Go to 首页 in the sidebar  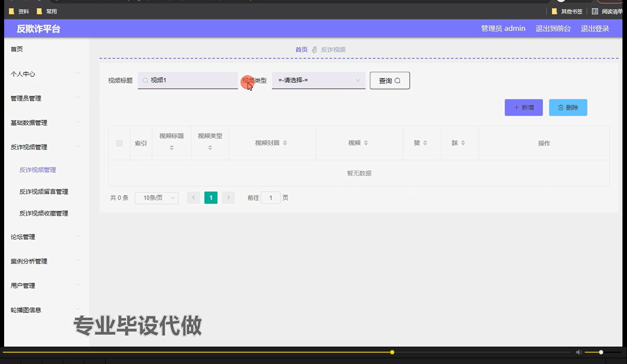click(17, 49)
